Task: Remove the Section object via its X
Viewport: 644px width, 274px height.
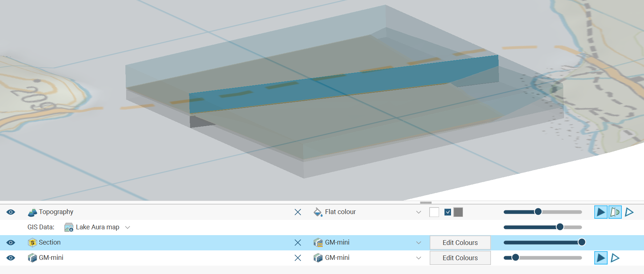Action: [298, 242]
